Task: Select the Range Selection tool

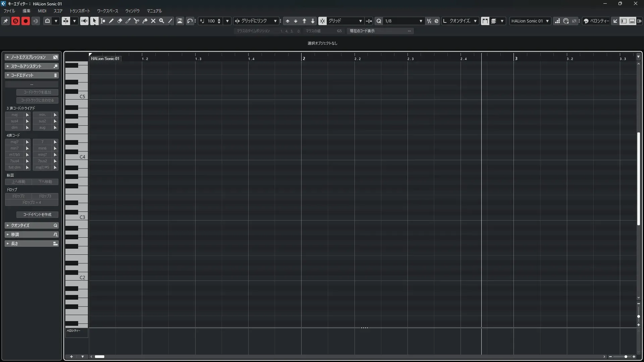Action: [103, 21]
